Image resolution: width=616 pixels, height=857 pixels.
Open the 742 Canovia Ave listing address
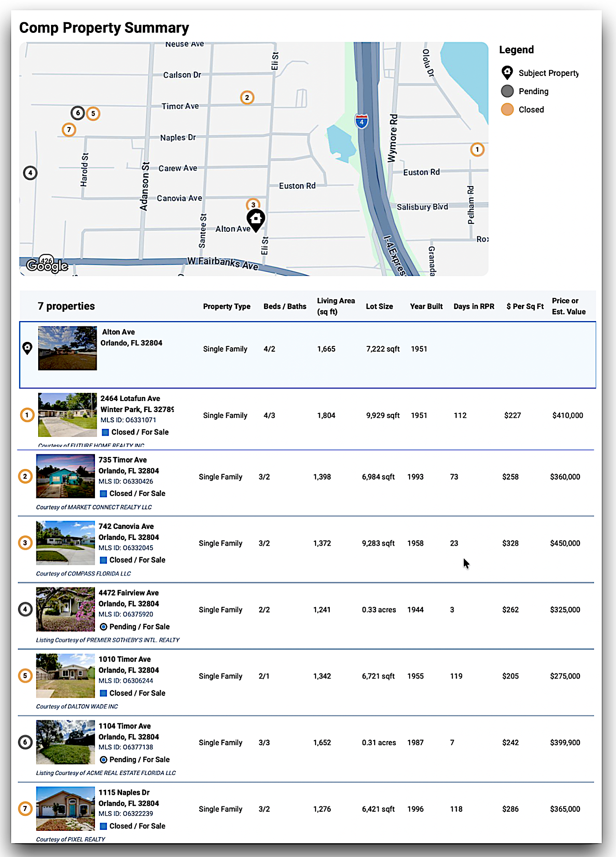pos(126,527)
